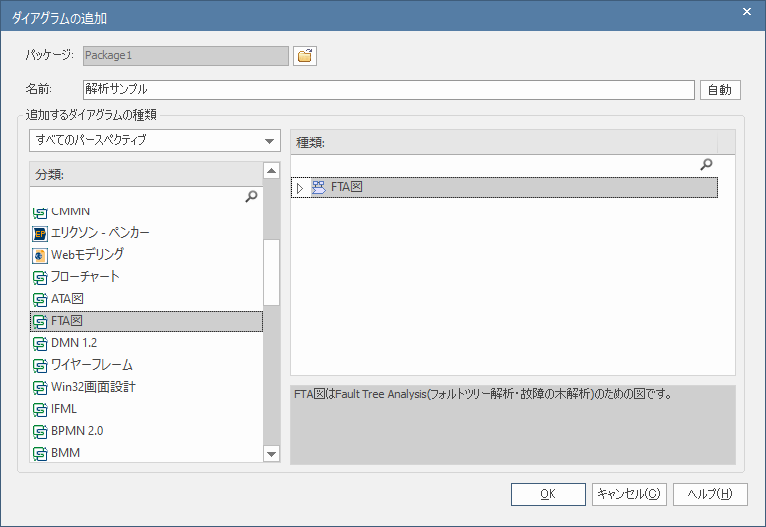Select the ワイヤーフレーム text row
The image size is (766, 527).
pyautogui.click(x=92, y=365)
